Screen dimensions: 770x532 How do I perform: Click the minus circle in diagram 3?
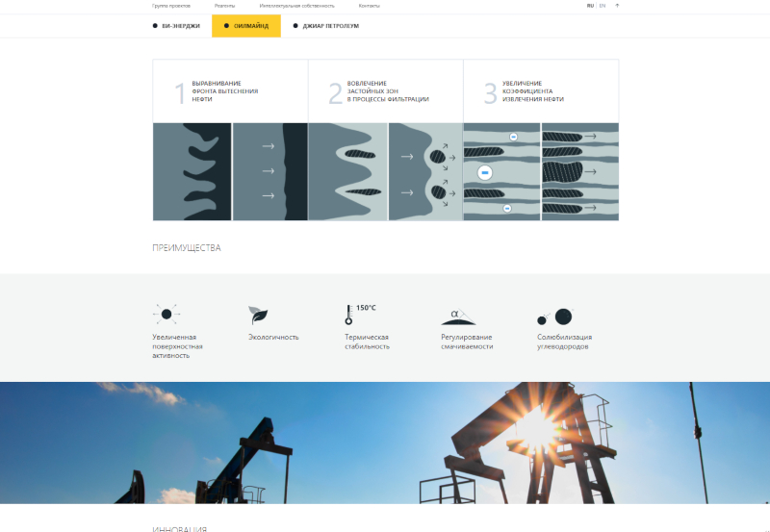click(x=485, y=172)
